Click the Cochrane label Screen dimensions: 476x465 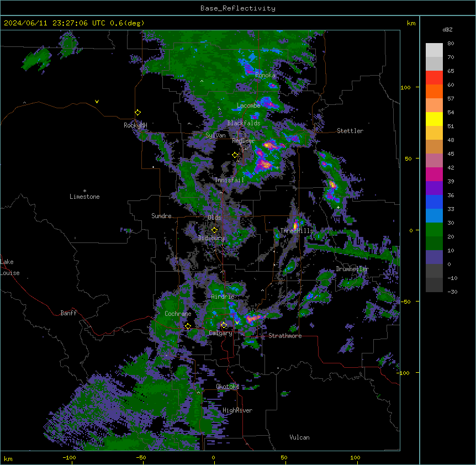click(178, 314)
